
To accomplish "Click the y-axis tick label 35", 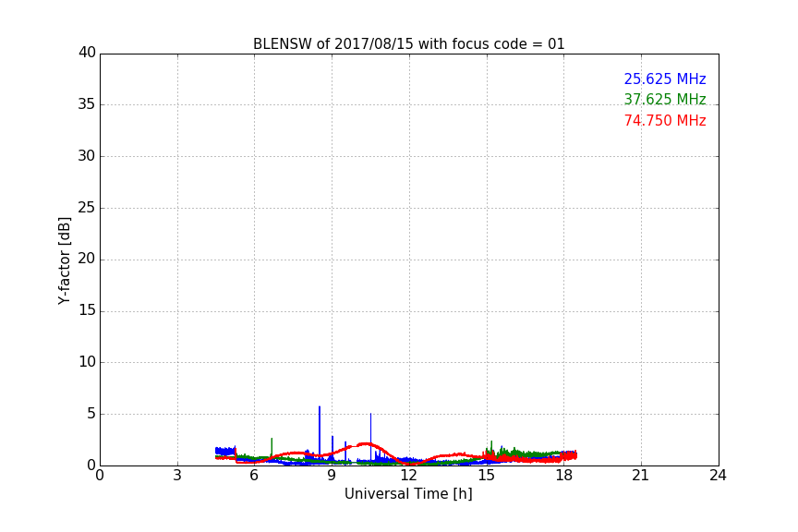I will click(87, 104).
